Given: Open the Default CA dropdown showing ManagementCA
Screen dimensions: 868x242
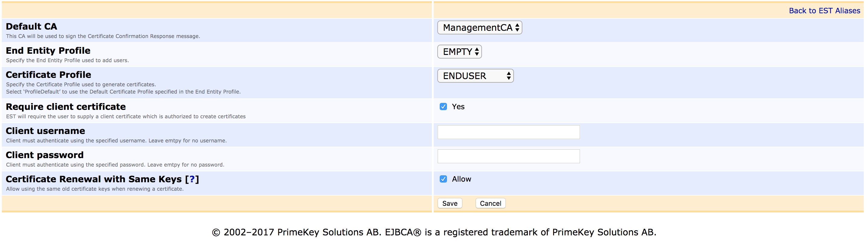Looking at the screenshot, I should 479,28.
